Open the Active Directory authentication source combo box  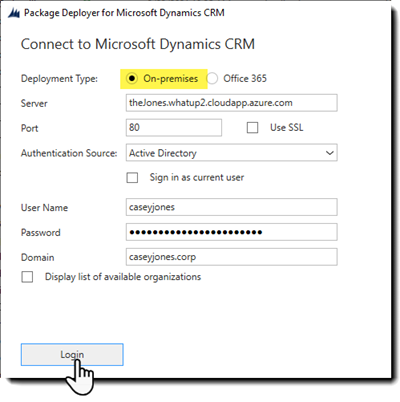232,153
